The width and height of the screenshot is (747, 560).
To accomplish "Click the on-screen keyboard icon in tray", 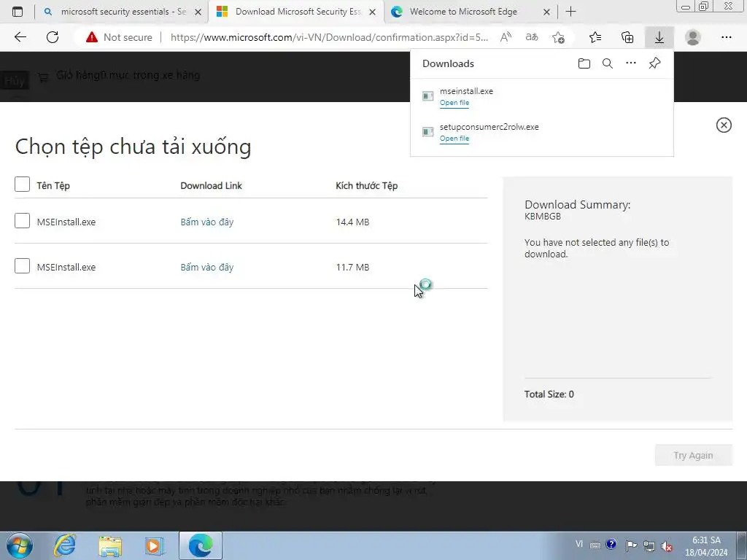I will (x=595, y=545).
